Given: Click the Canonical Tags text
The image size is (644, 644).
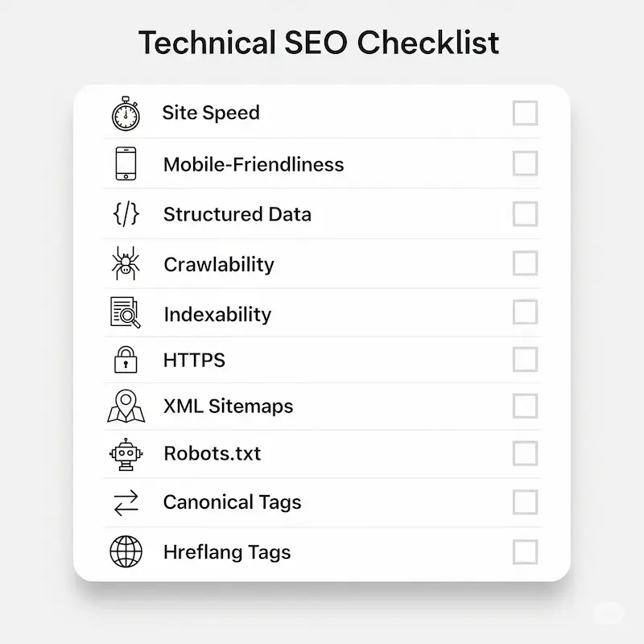Looking at the screenshot, I should [x=232, y=503].
